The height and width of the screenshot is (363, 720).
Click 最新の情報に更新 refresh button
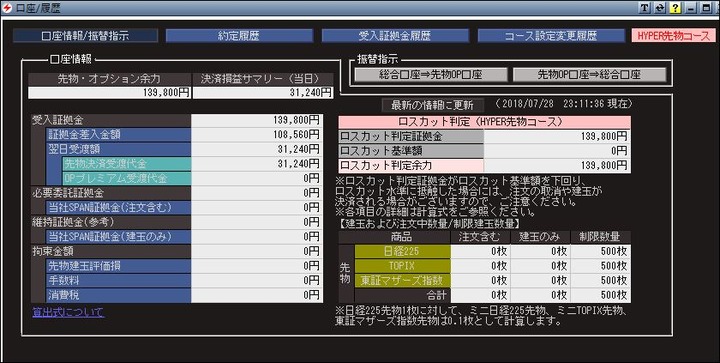click(432, 105)
